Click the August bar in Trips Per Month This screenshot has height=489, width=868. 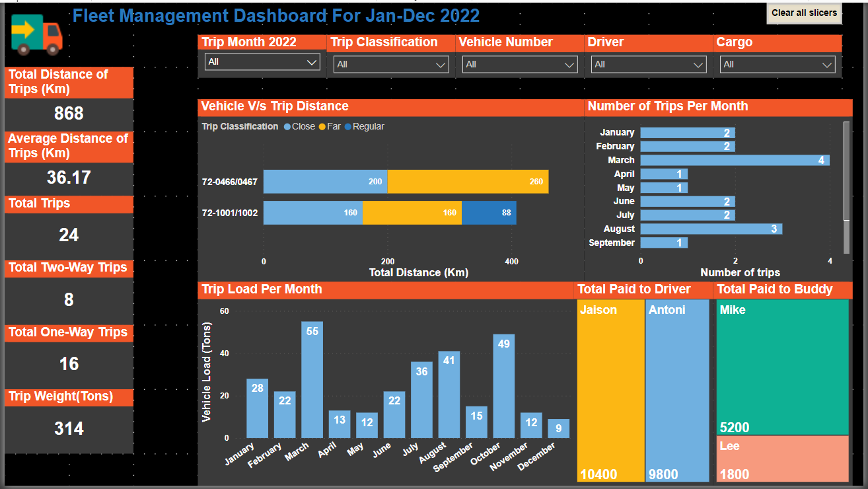711,229
